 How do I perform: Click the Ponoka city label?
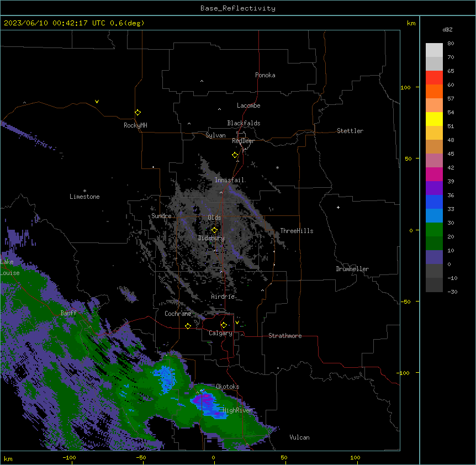[x=265, y=75]
